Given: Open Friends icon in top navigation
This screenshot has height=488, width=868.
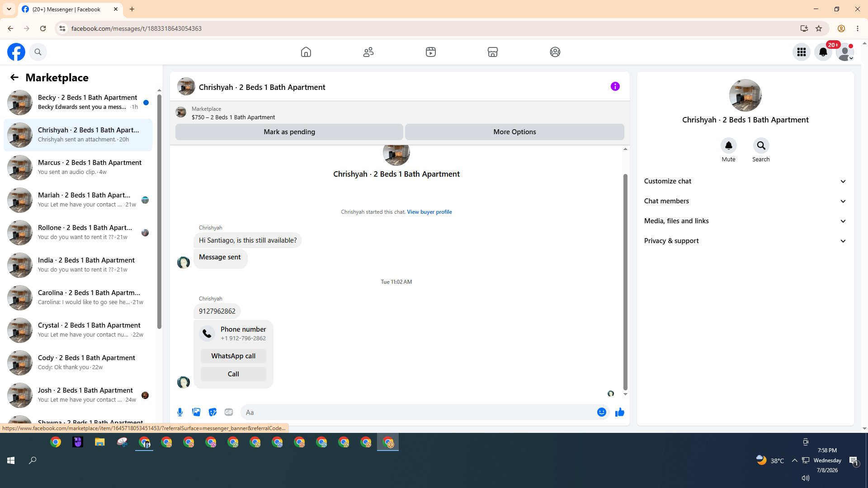Looking at the screenshot, I should [368, 52].
